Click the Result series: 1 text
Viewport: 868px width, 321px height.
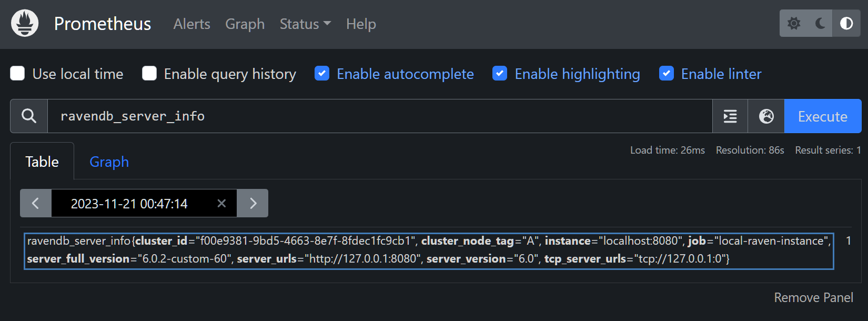828,151
